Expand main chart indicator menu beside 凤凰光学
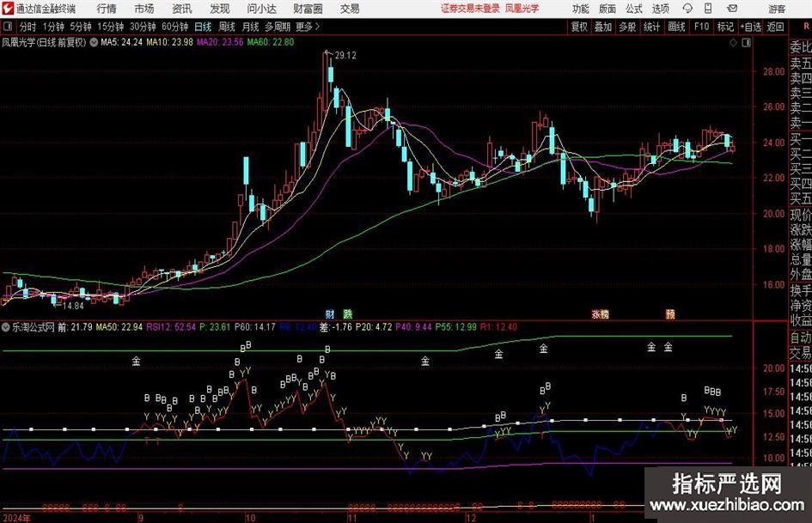 [93, 41]
